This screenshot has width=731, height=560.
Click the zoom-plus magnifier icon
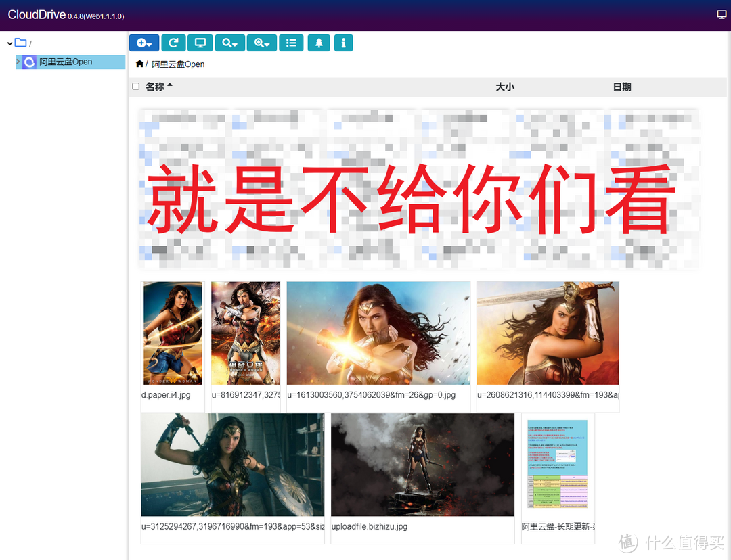[258, 43]
